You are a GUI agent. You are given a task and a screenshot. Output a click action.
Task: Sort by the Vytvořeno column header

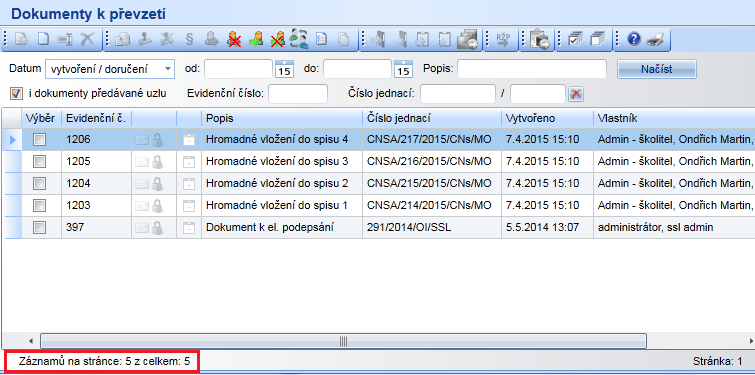click(x=547, y=118)
